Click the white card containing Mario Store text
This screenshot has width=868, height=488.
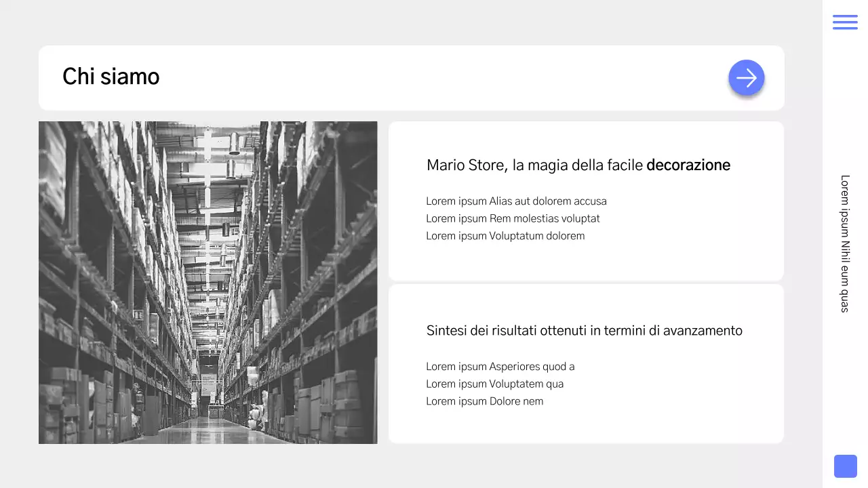point(586,201)
